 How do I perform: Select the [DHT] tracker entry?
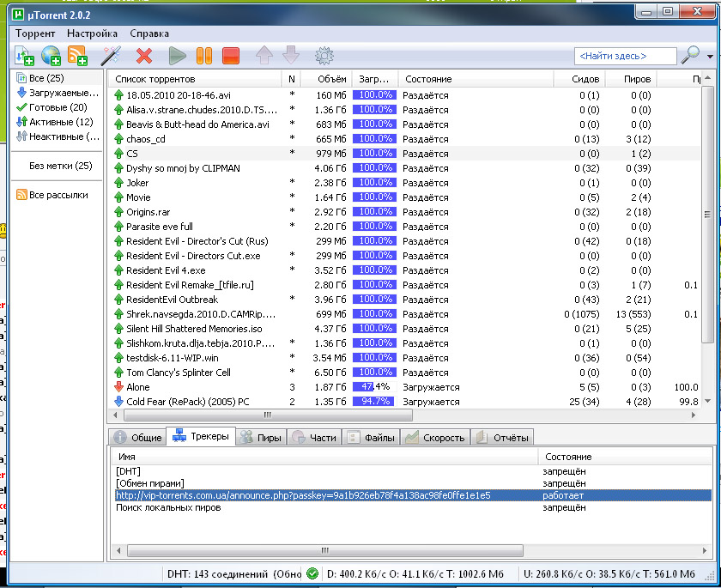coord(128,471)
